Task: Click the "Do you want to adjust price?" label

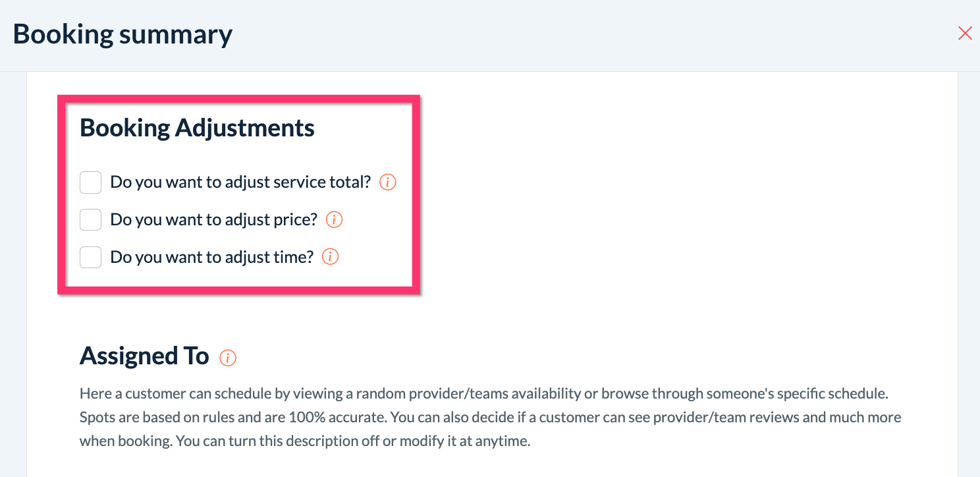Action: [214, 220]
